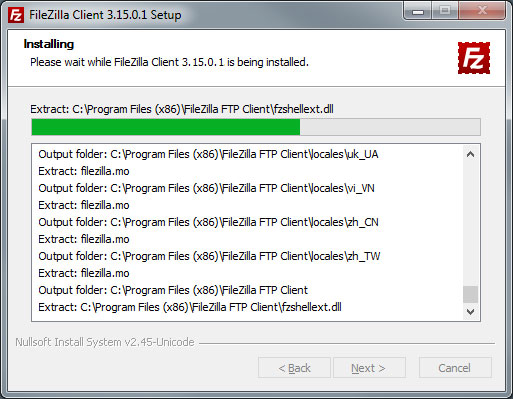Click the current Extract status label above progress

tap(182, 109)
